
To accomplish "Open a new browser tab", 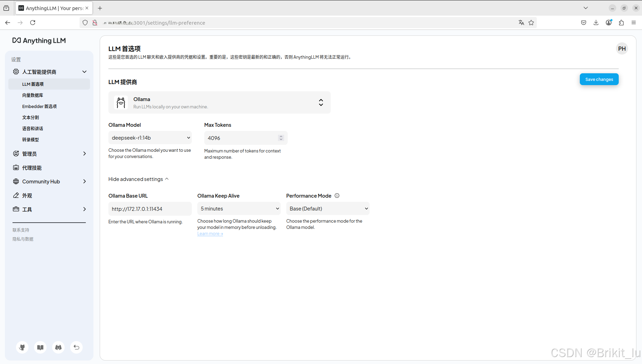I will pyautogui.click(x=100, y=8).
